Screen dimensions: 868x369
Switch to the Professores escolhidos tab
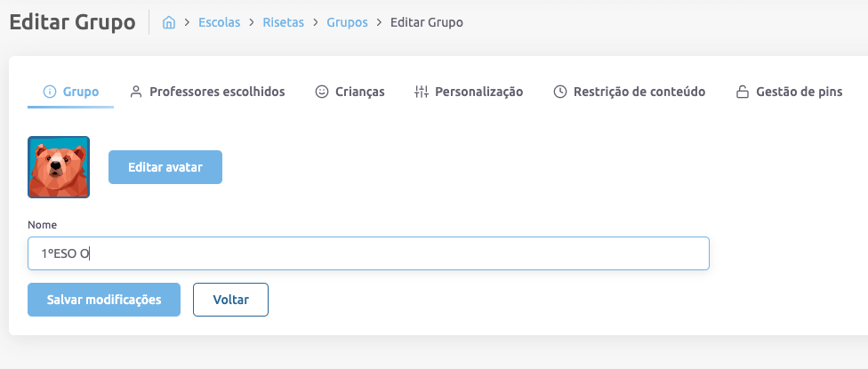tap(216, 92)
